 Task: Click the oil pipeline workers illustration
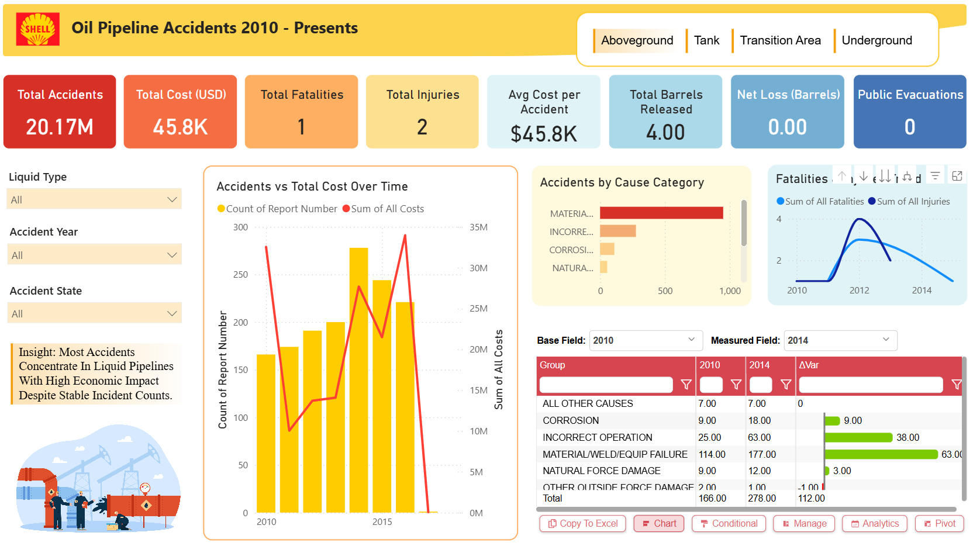[x=98, y=479]
